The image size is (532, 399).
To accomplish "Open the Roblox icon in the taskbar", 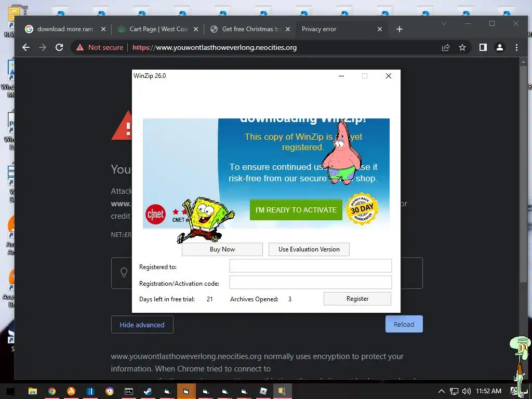I will [x=263, y=391].
